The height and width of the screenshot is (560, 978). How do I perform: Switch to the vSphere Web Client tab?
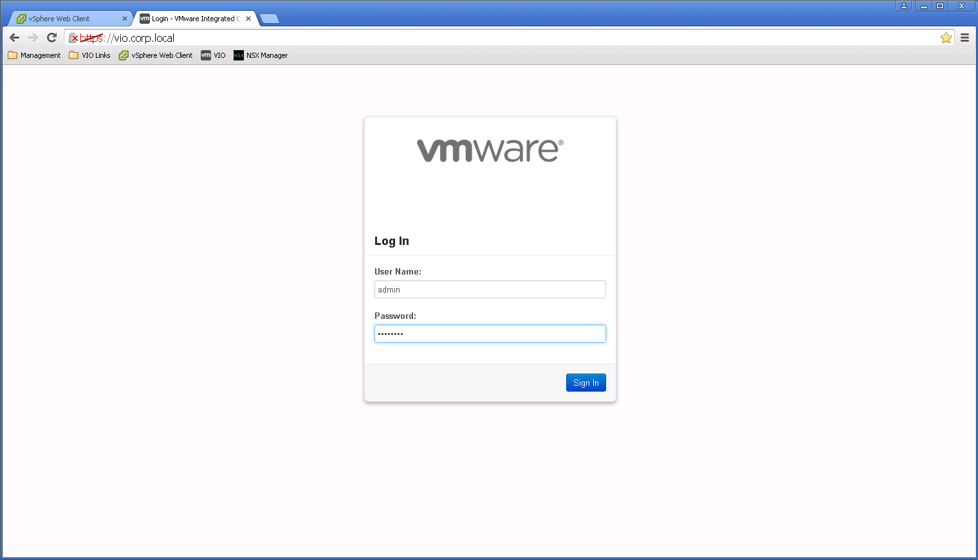[64, 19]
